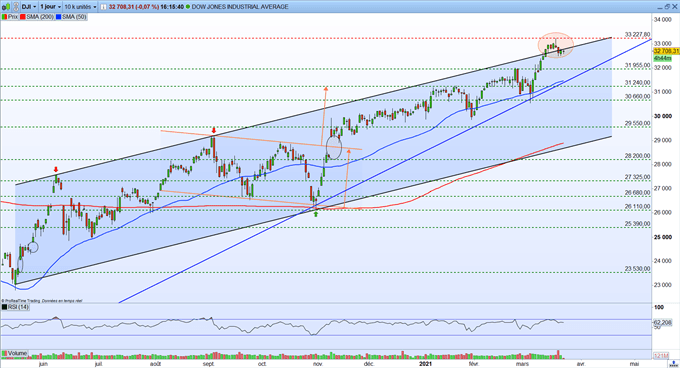The height and width of the screenshot is (368, 680).
Task: Click the black RSI color square
Action: (x=4, y=307)
